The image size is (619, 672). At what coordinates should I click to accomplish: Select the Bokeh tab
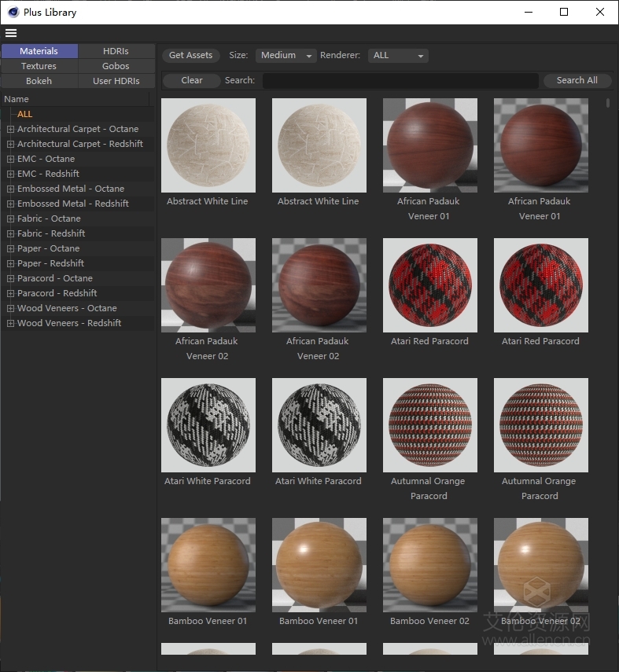point(39,81)
